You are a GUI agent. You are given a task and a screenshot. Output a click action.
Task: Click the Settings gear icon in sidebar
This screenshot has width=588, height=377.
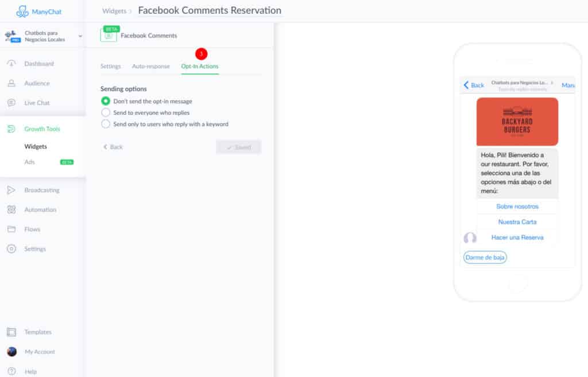11,249
